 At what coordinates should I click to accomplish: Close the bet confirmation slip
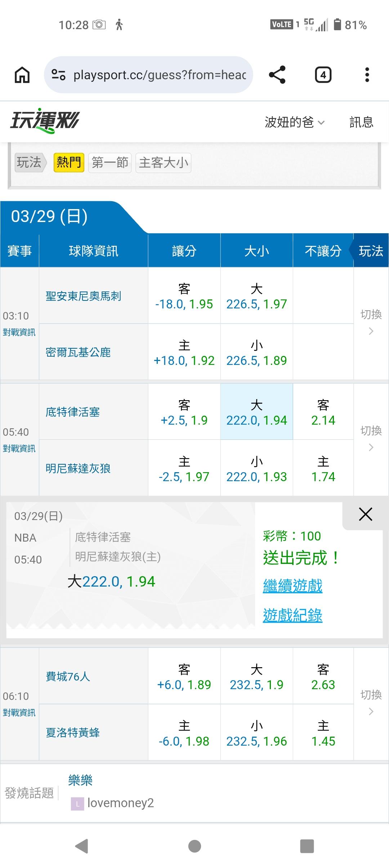[x=365, y=514]
